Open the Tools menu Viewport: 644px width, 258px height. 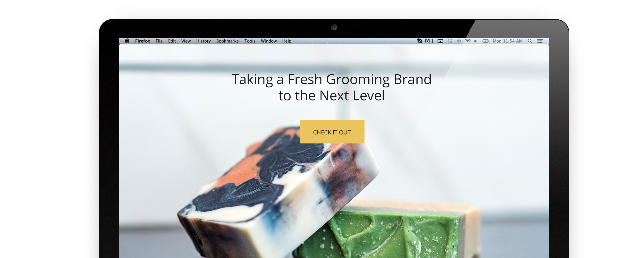pos(250,41)
